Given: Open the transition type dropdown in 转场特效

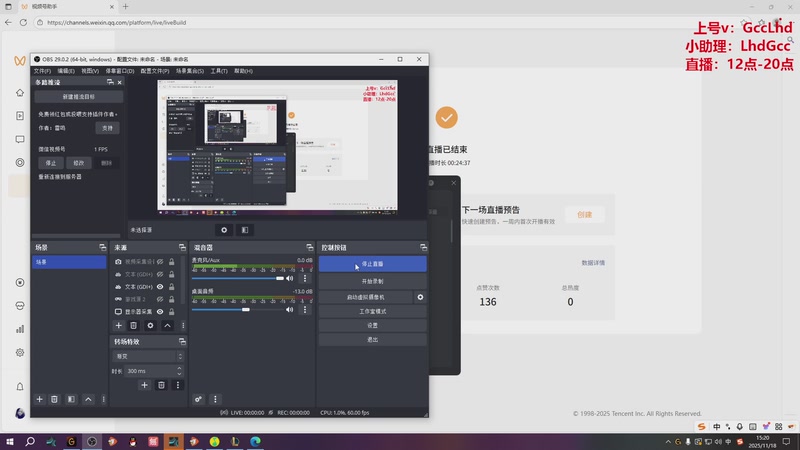Looking at the screenshot, I should click(147, 356).
